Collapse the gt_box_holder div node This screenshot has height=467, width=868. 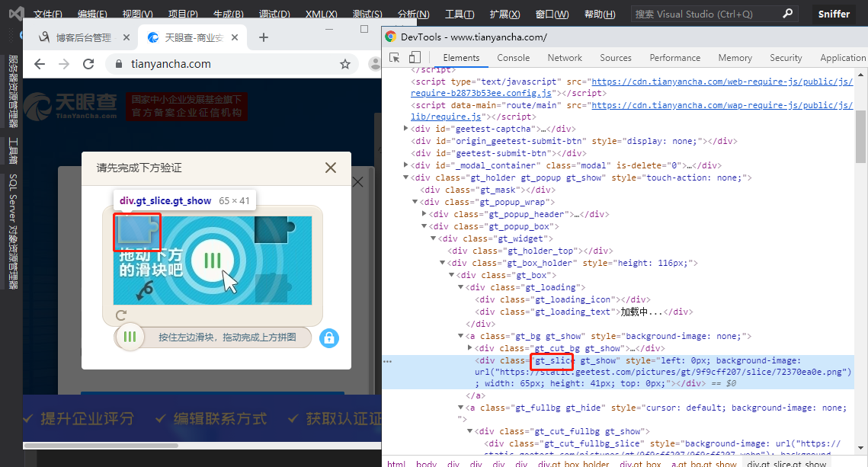click(x=442, y=263)
